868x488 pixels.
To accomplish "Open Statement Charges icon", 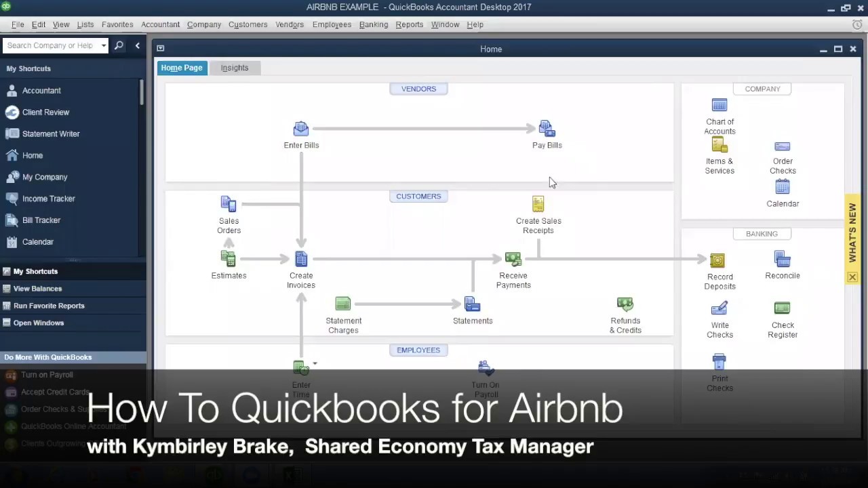I will pos(343,304).
